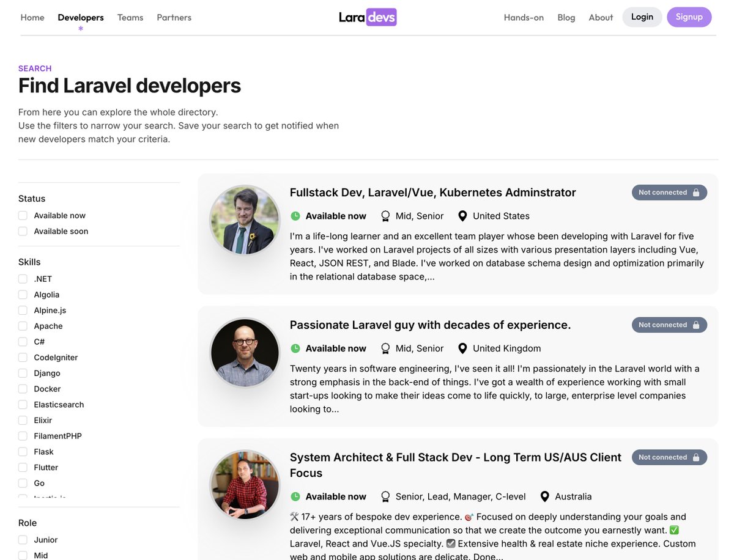Check the C# skill checkbox
This screenshot has height=560, width=734.
[23, 342]
